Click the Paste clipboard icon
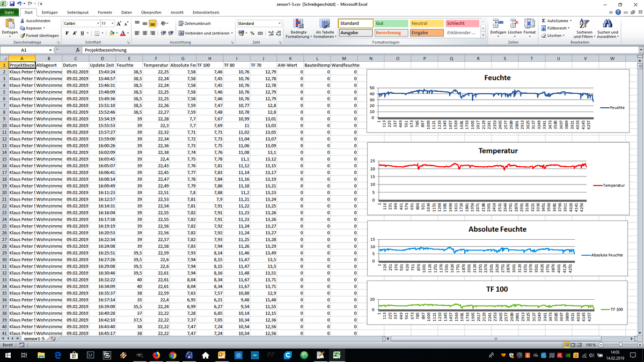Screen dimensions: 644x362 [10, 23]
